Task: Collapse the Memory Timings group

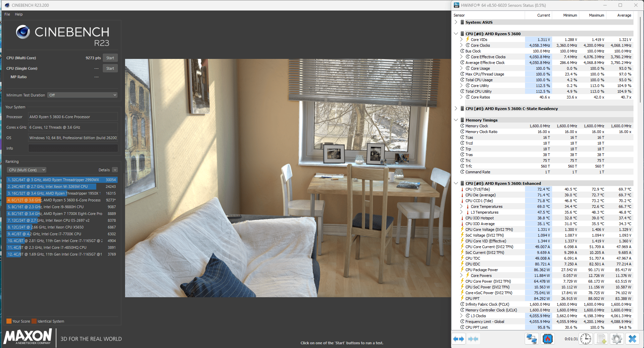Action: [x=456, y=120]
